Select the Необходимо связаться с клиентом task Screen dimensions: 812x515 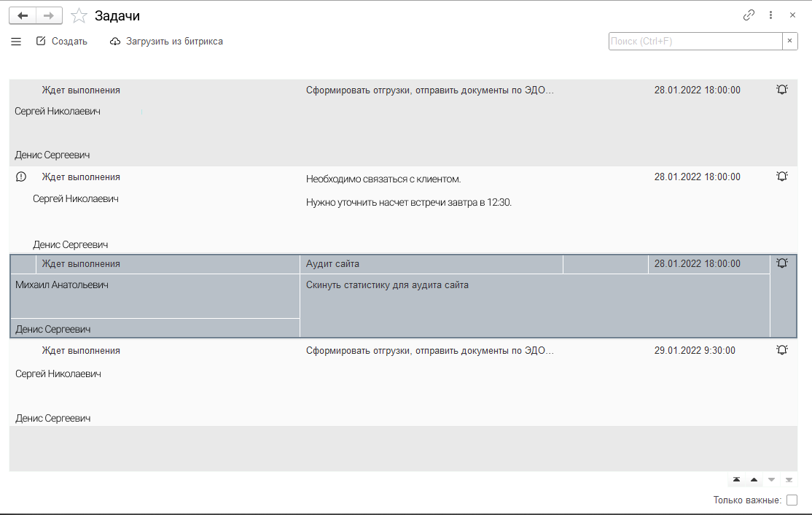tap(383, 178)
